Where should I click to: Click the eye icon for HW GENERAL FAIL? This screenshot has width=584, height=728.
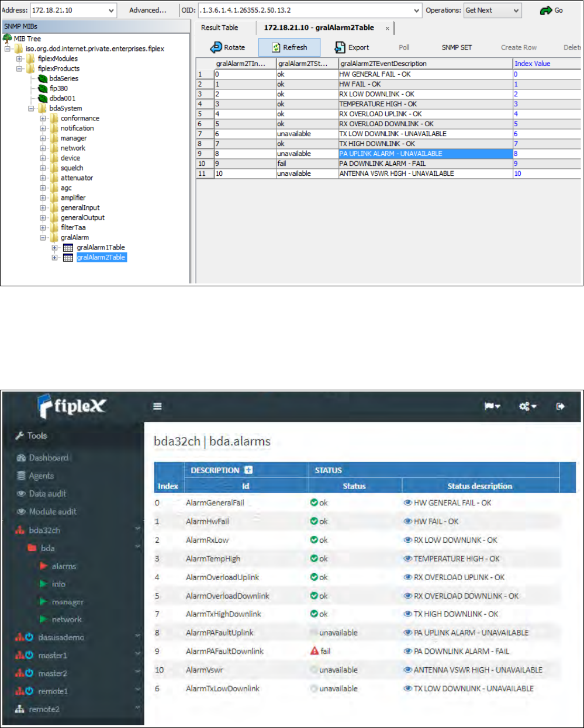[x=408, y=502]
